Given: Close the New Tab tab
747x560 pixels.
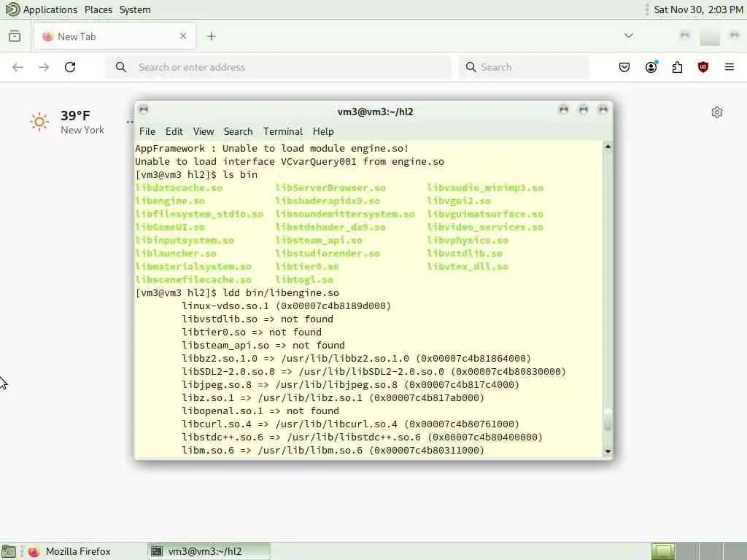Looking at the screenshot, I should coord(183,36).
